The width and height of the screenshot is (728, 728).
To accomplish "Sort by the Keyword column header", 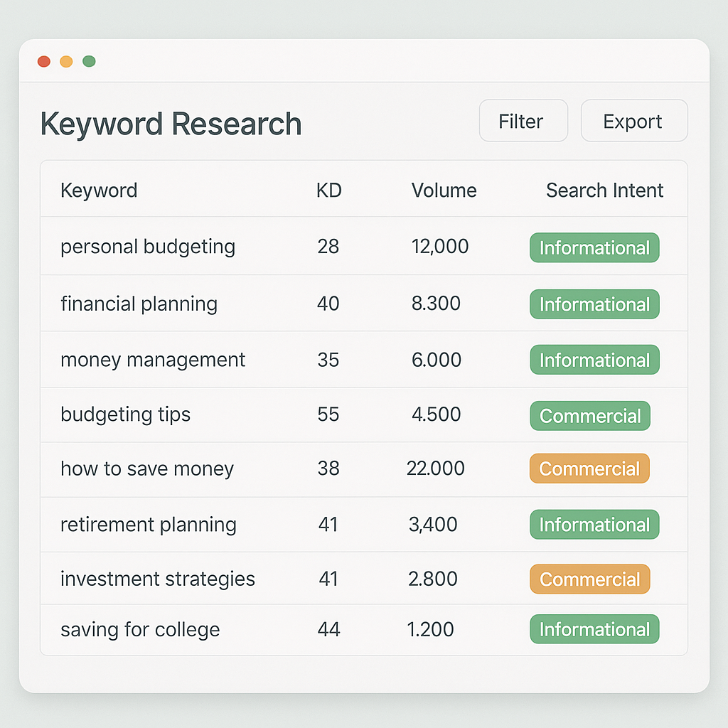I will click(99, 190).
